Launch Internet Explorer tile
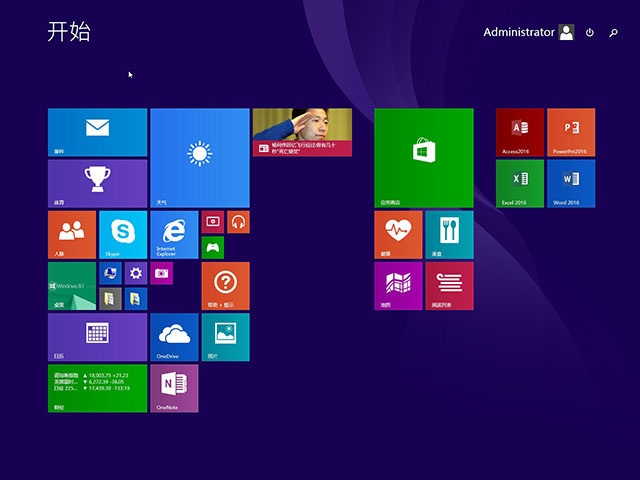The width and height of the screenshot is (640, 480). pos(174,235)
